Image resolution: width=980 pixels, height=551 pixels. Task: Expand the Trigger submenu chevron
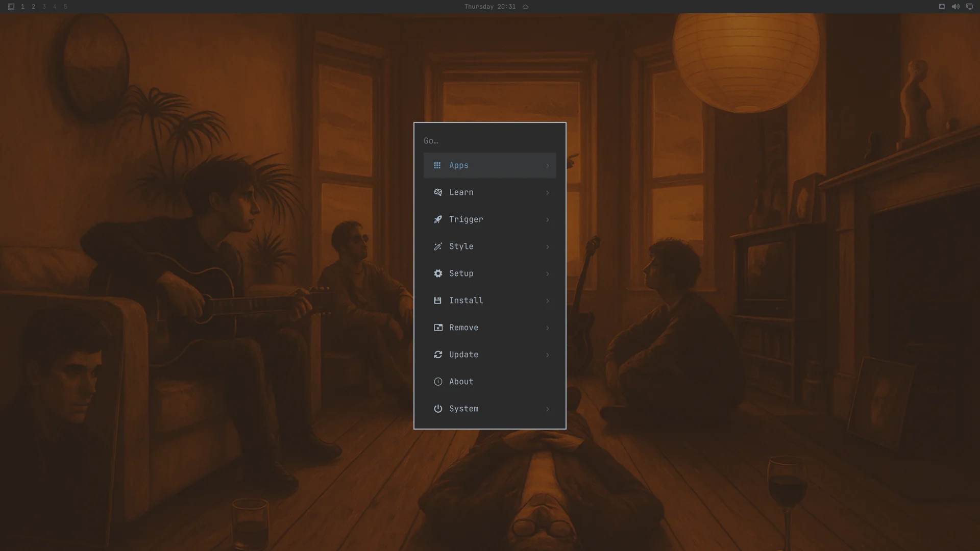click(548, 220)
